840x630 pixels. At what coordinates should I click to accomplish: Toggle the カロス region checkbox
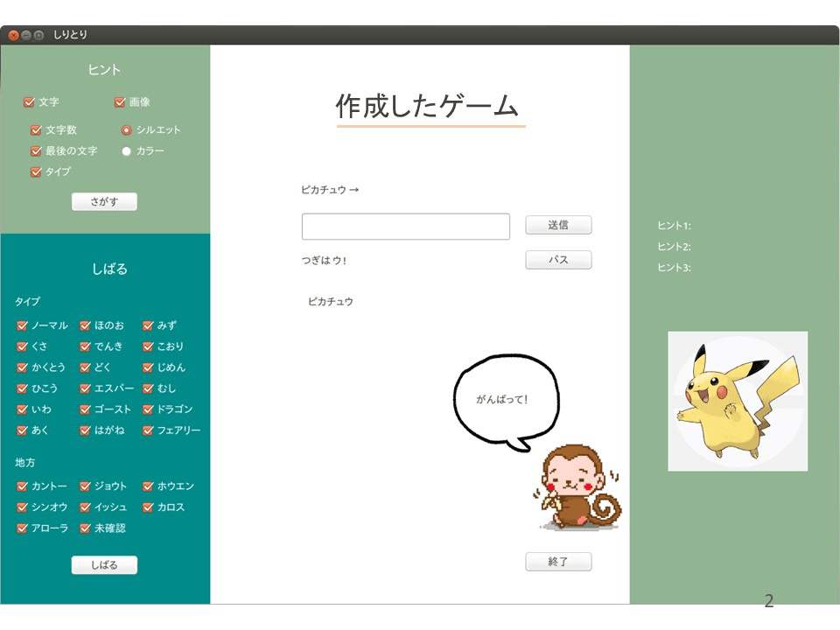149,507
